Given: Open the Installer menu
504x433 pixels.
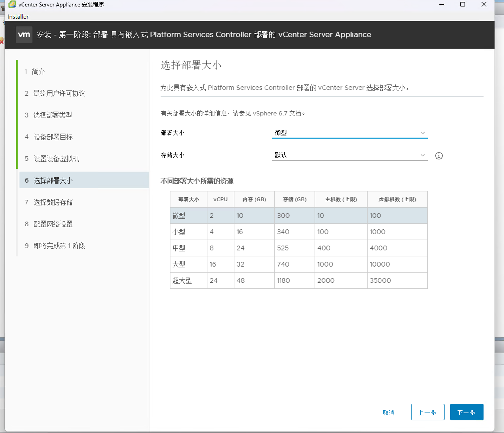Looking at the screenshot, I should click(x=18, y=16).
